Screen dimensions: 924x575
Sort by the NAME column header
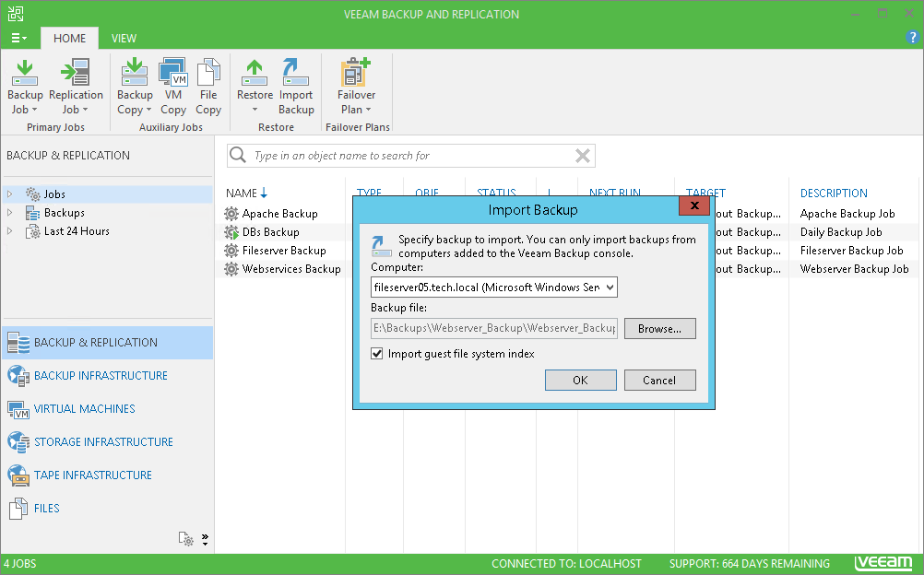(x=242, y=194)
